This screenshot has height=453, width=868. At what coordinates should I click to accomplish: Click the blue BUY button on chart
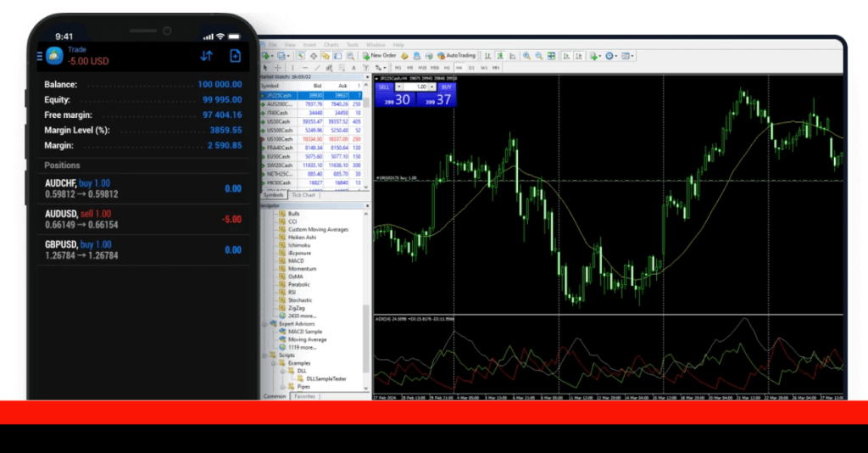click(x=446, y=87)
